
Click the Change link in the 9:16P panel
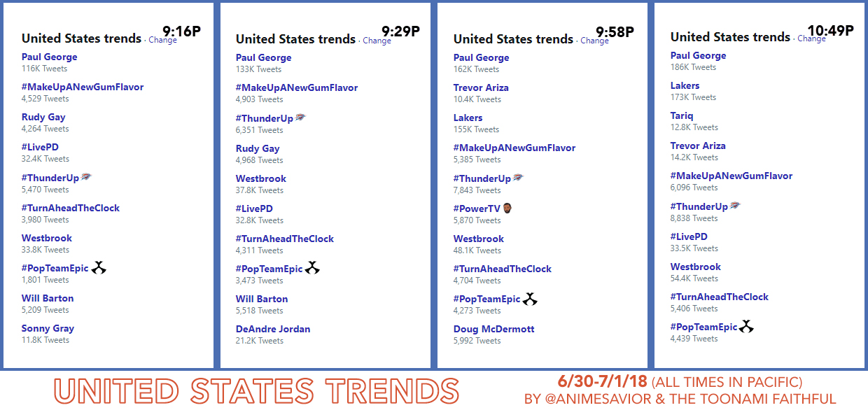point(163,41)
